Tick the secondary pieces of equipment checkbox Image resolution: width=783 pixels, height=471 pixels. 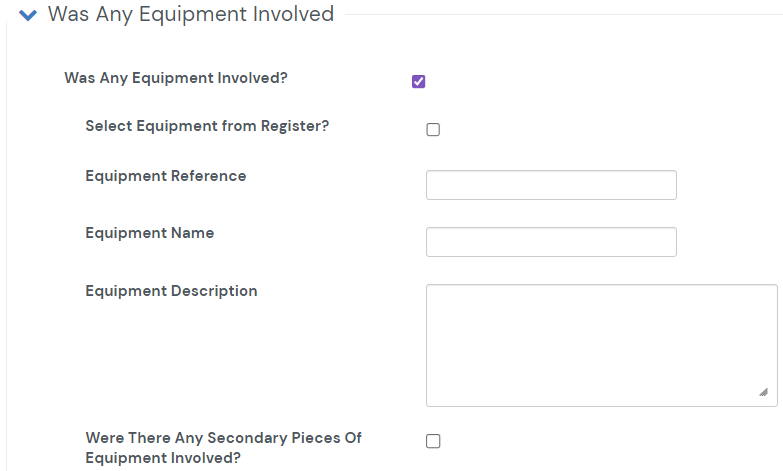(433, 441)
